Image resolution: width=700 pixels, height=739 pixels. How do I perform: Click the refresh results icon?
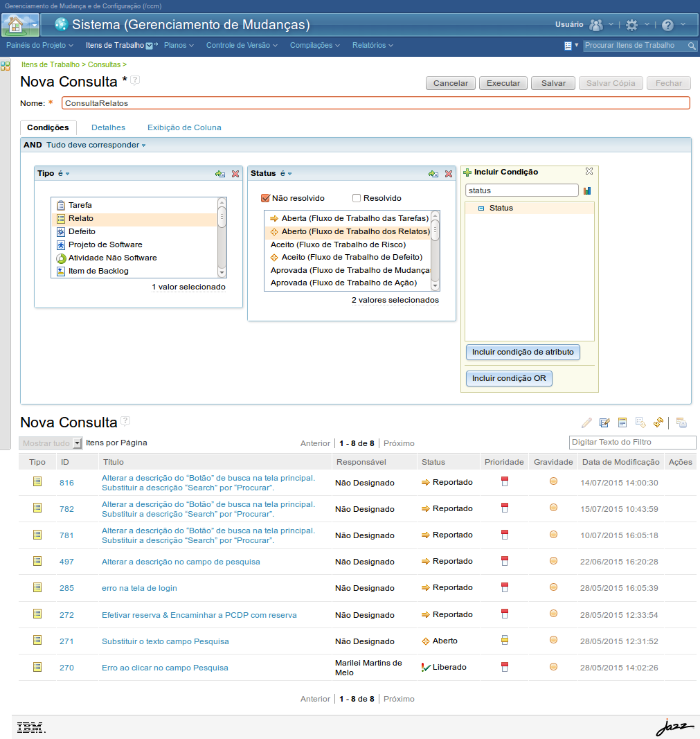tap(658, 422)
